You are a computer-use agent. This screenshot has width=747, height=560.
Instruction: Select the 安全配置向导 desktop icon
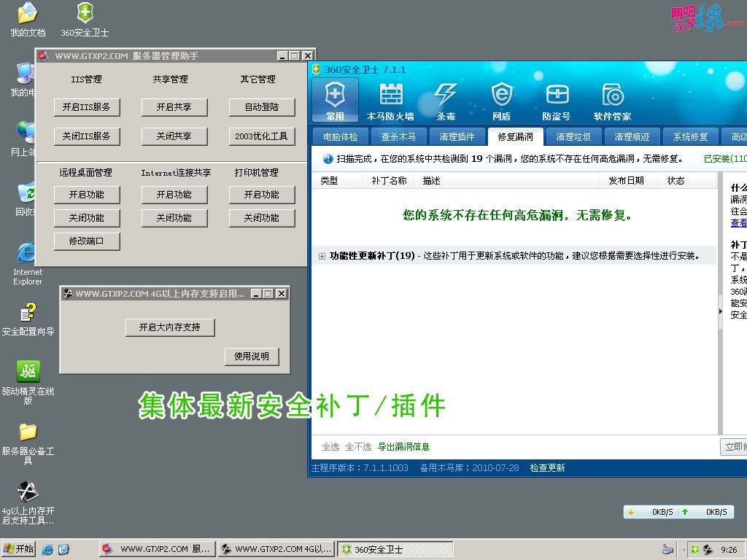(x=28, y=319)
